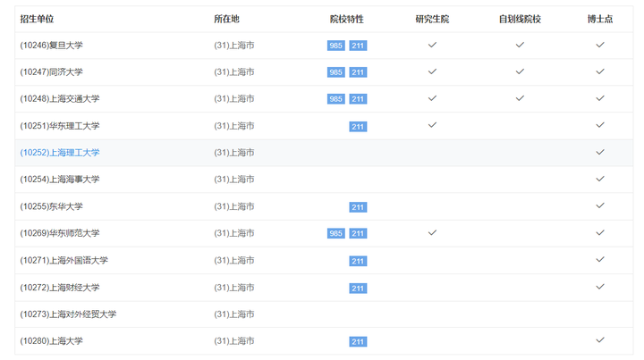Click the 985 badge for 华东师范大学
Image resolution: width=644 pixels, height=360 pixels.
click(x=335, y=234)
